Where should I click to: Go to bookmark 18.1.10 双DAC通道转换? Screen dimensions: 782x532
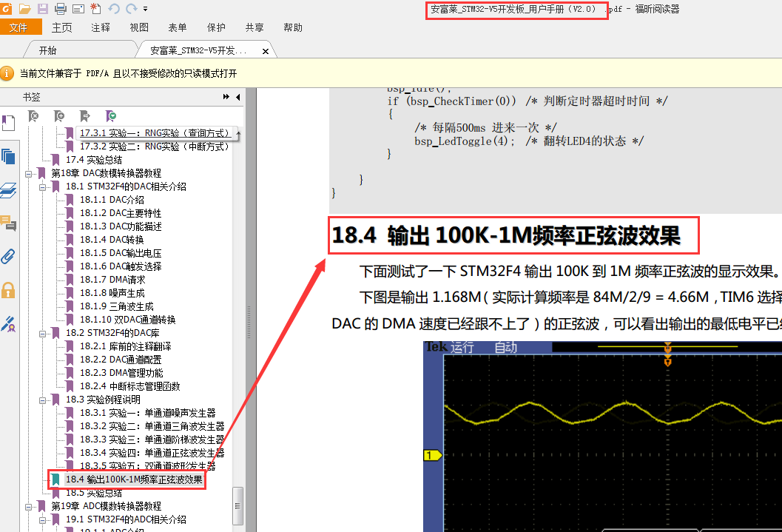(x=128, y=320)
